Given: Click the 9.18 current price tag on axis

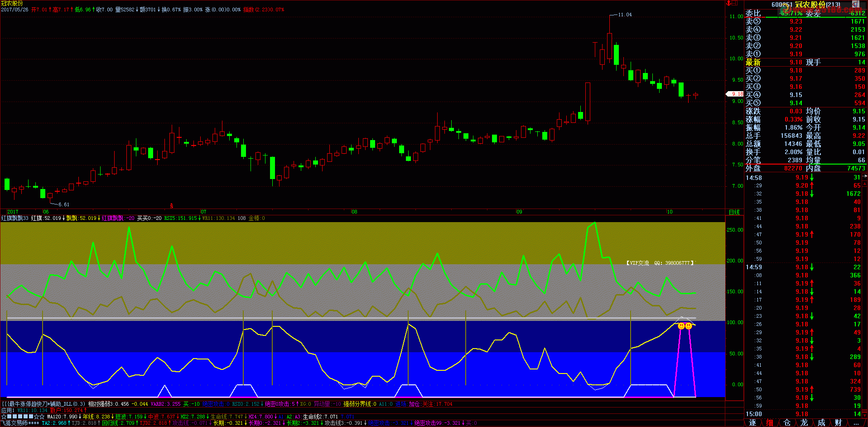Looking at the screenshot, I should pyautogui.click(x=735, y=94).
